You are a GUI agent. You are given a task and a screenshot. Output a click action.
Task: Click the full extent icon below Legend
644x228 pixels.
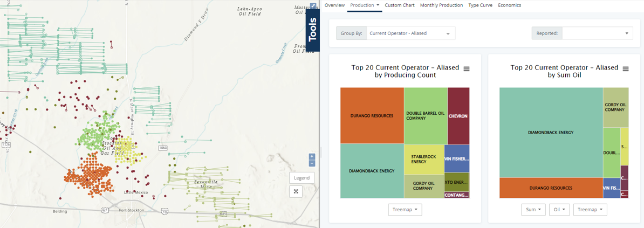tap(296, 191)
